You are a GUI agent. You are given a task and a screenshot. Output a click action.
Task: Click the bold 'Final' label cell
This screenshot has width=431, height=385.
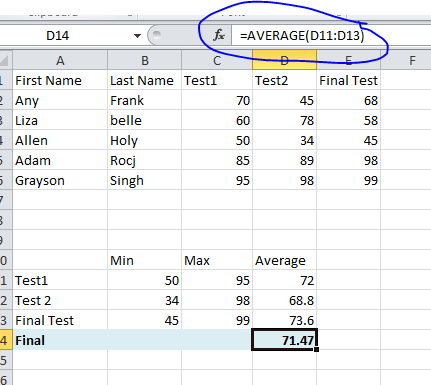click(x=60, y=340)
